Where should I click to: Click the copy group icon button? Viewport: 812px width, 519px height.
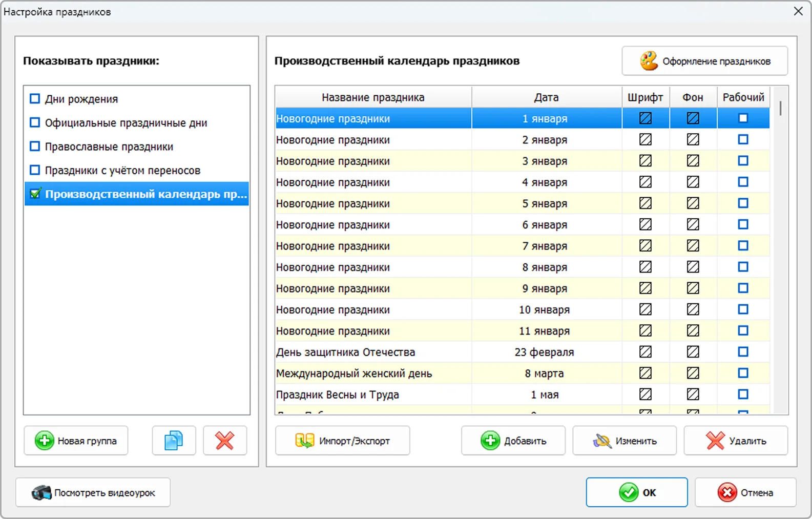[x=174, y=441]
